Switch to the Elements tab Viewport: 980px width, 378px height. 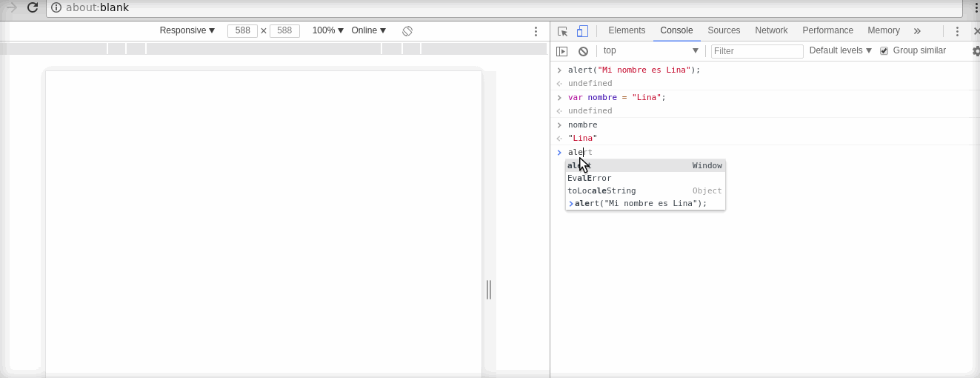(x=627, y=30)
